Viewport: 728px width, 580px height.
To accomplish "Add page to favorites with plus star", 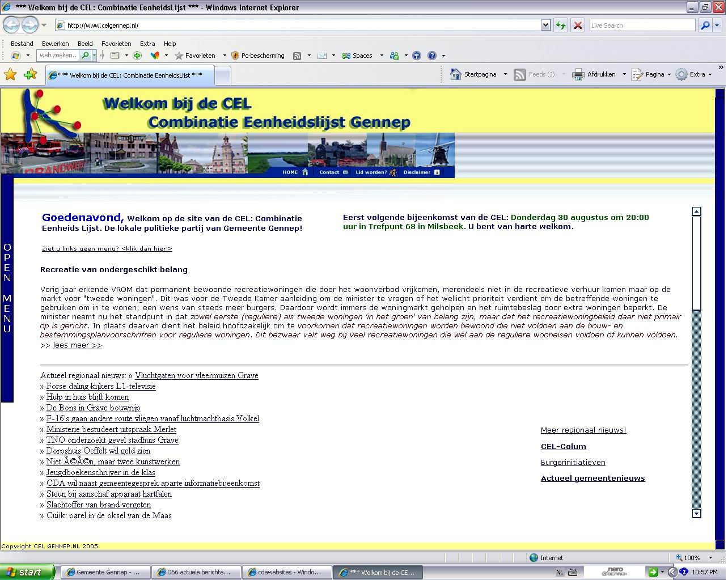I will 31,74.
